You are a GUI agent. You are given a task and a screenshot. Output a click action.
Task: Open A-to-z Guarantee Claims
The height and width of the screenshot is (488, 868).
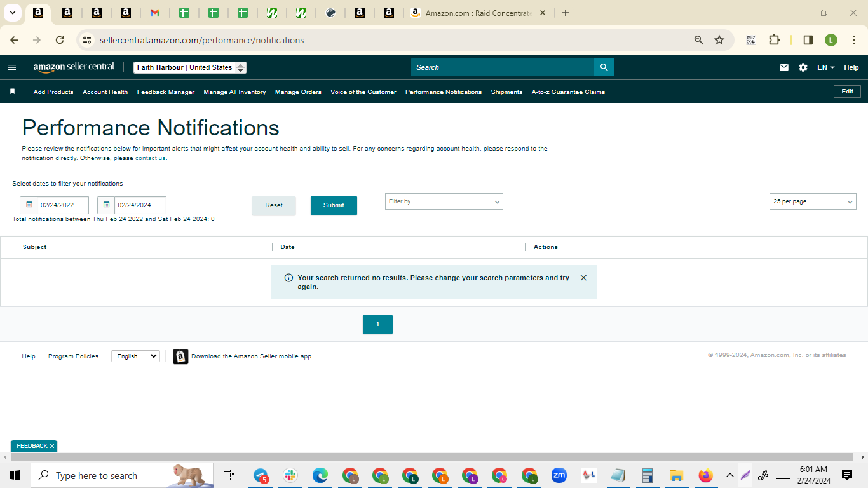(x=568, y=92)
